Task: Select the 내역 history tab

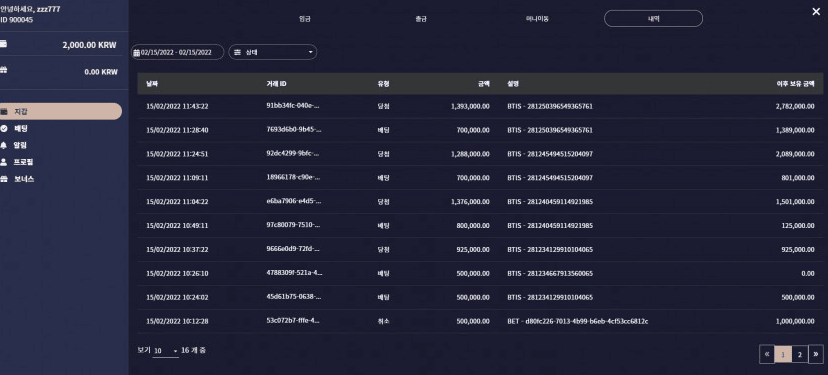Action: click(653, 18)
